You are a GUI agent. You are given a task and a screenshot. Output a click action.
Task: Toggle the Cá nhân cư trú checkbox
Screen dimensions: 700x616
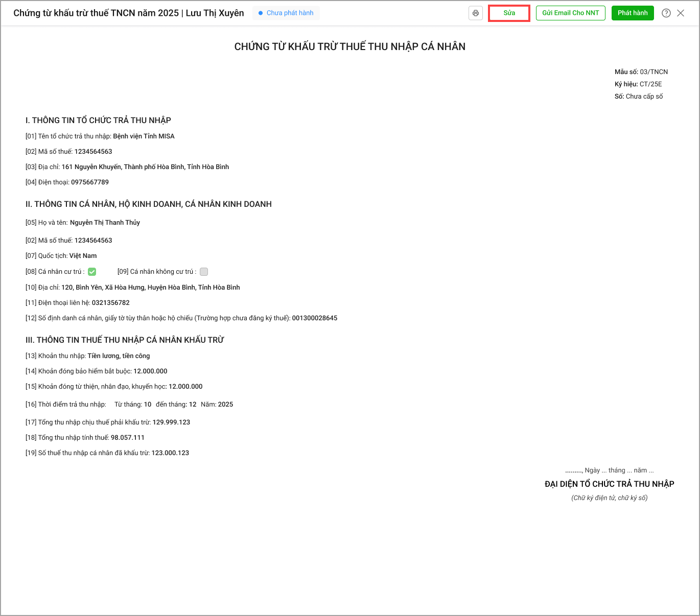(92, 272)
